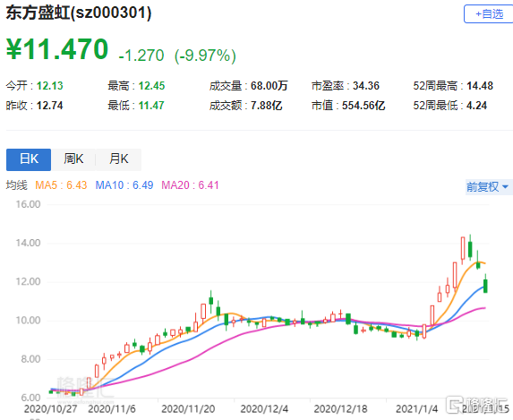Image resolution: width=513 pixels, height=420 pixels.
Task: Click the 2020/12/4 date axis label
Action: tap(264, 409)
